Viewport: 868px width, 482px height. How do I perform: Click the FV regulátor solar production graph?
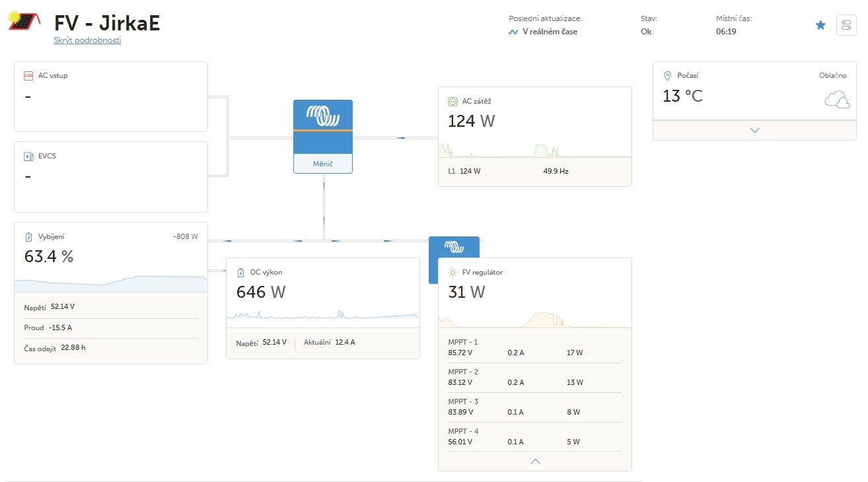pos(535,320)
